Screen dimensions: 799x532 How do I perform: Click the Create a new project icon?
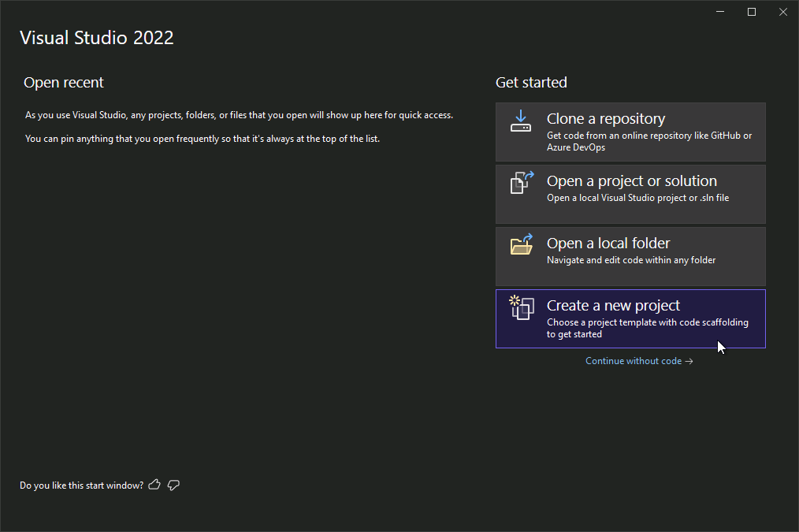pos(522,308)
